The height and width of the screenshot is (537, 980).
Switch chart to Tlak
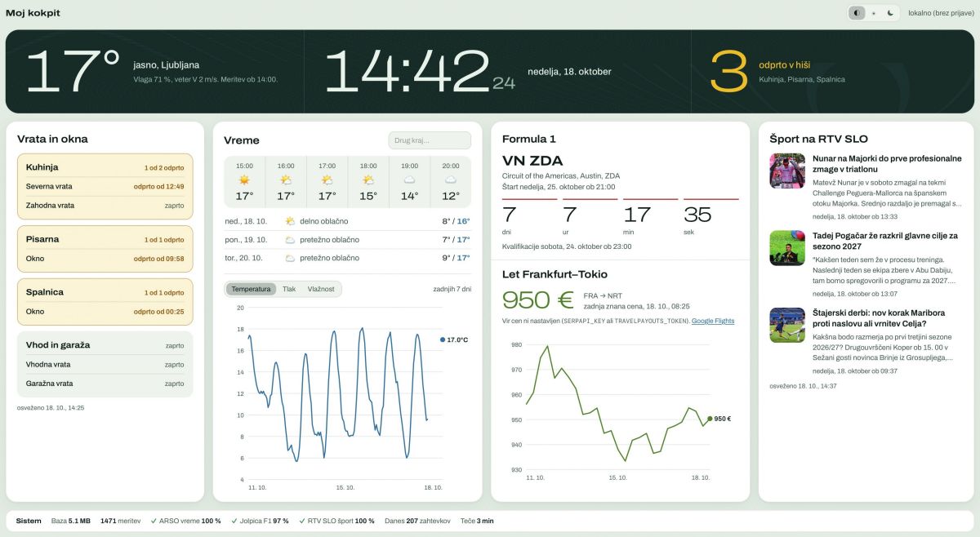[x=289, y=289]
